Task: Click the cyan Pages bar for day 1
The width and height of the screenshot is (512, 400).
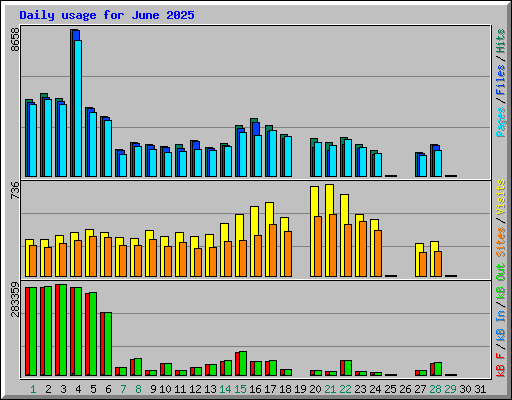Action: point(33,140)
